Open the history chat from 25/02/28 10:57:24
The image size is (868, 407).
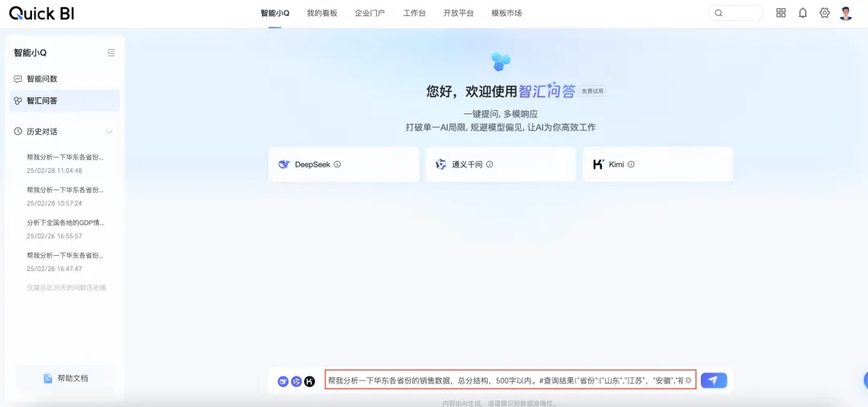[x=65, y=196]
